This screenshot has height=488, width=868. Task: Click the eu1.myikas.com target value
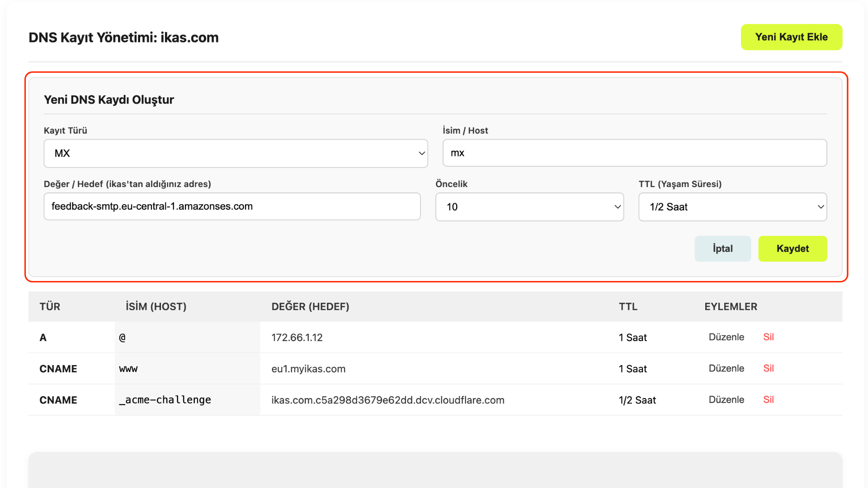click(308, 369)
